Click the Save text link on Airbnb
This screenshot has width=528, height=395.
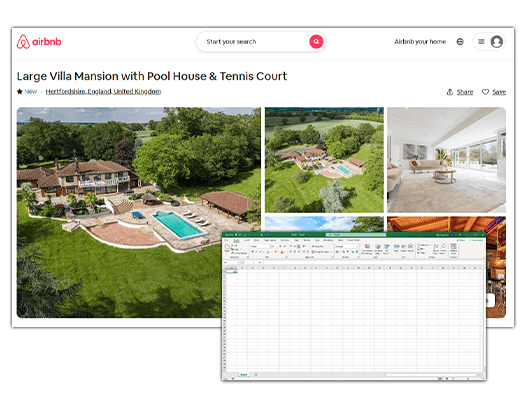[499, 92]
